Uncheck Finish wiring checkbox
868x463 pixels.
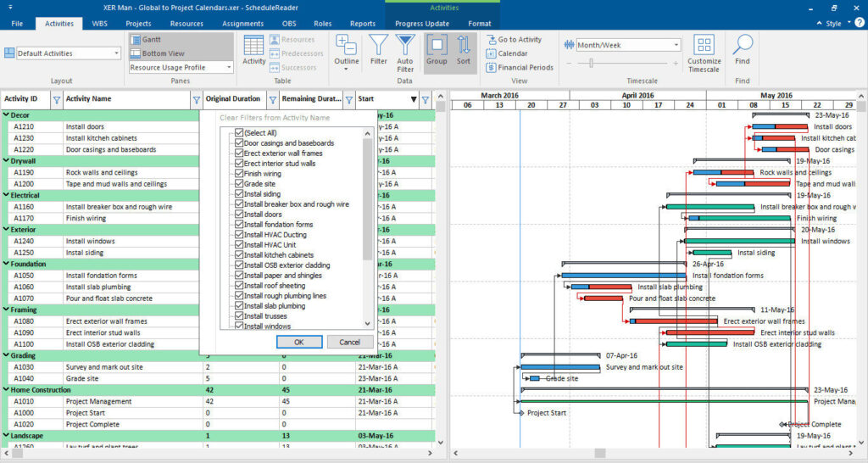(x=239, y=173)
